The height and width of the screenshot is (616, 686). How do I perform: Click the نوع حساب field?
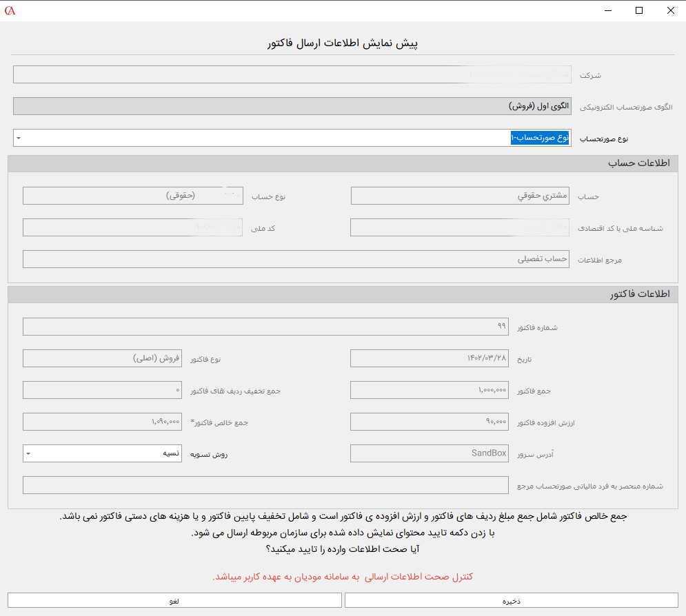132,196
